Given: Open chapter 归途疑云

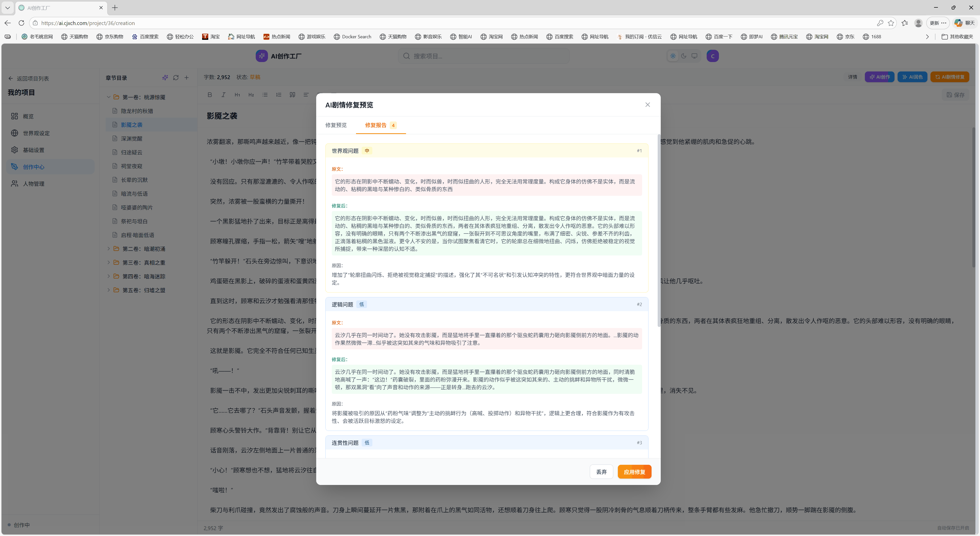Looking at the screenshot, I should coord(151,152).
